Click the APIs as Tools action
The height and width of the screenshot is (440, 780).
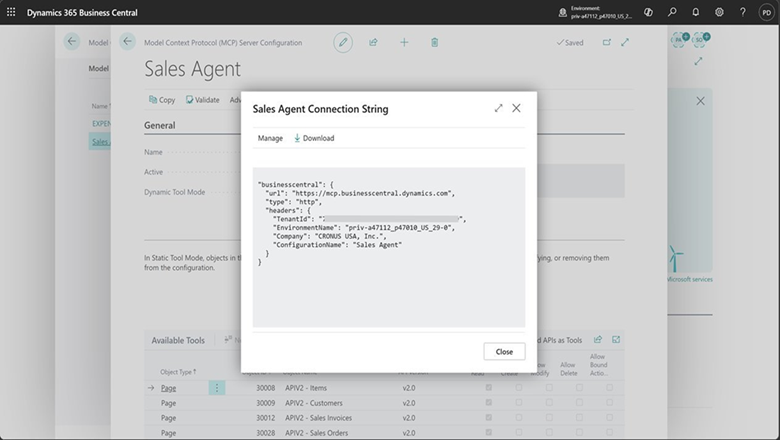[559, 340]
